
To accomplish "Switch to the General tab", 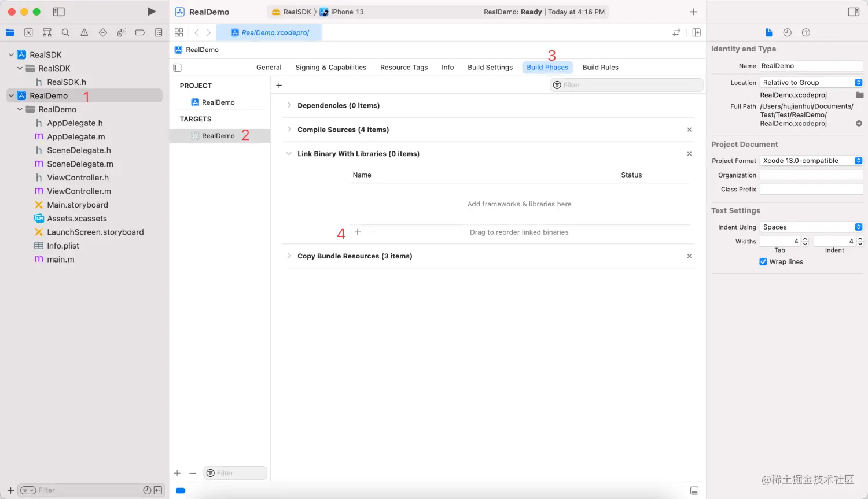I will point(269,68).
